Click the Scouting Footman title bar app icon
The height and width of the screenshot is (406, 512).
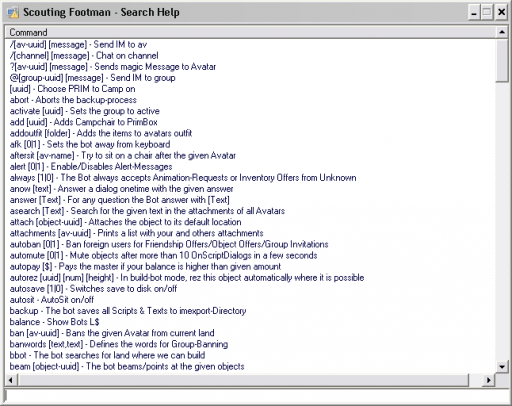[13, 13]
